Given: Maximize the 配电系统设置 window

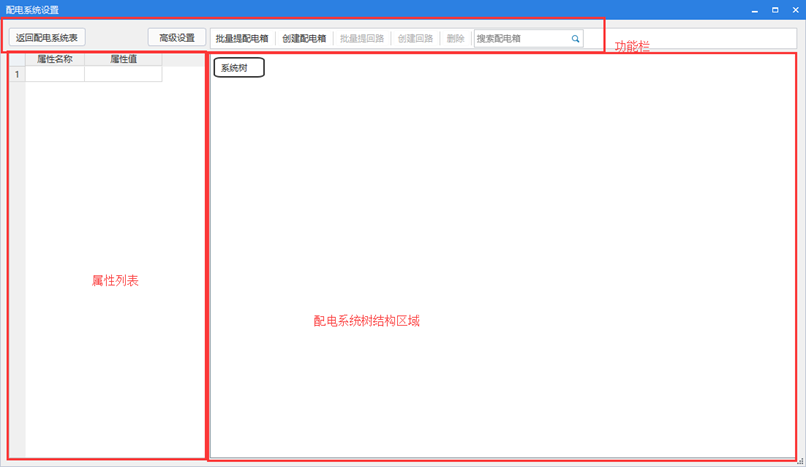Looking at the screenshot, I should click(x=774, y=9).
